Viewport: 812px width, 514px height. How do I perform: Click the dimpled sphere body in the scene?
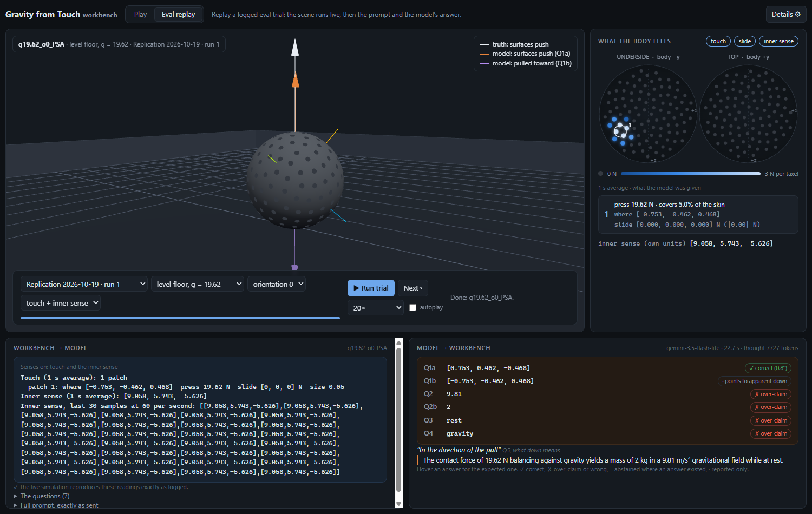(x=295, y=180)
